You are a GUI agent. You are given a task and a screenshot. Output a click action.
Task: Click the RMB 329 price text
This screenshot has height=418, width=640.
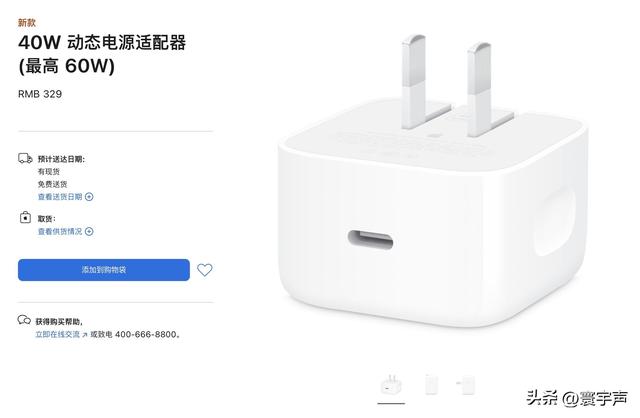40,94
